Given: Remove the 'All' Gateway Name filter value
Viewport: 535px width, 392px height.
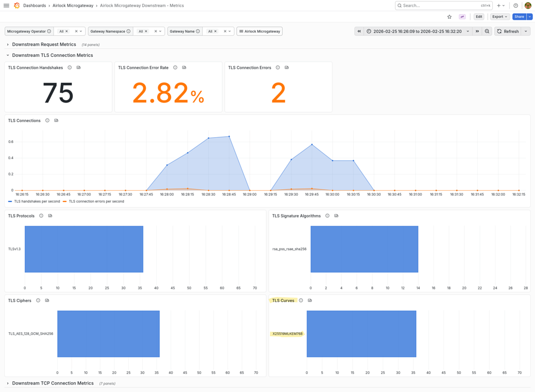Looking at the screenshot, I should 216,31.
